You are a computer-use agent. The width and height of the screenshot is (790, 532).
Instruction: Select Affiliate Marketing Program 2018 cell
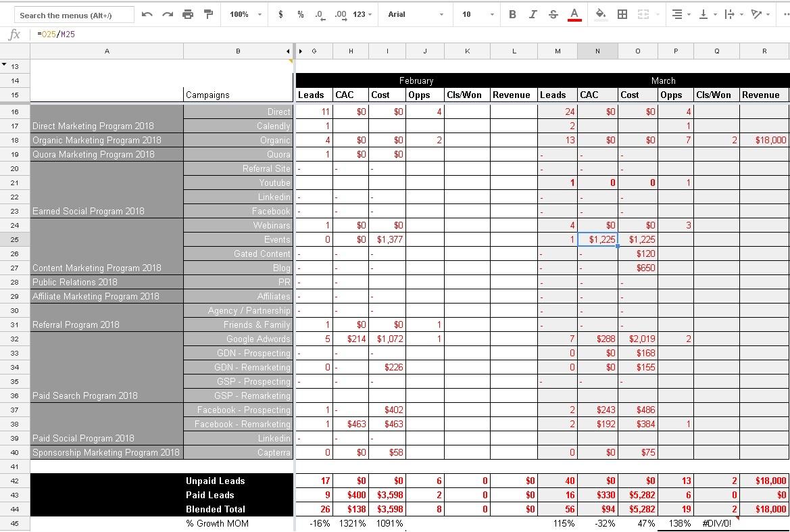107,296
